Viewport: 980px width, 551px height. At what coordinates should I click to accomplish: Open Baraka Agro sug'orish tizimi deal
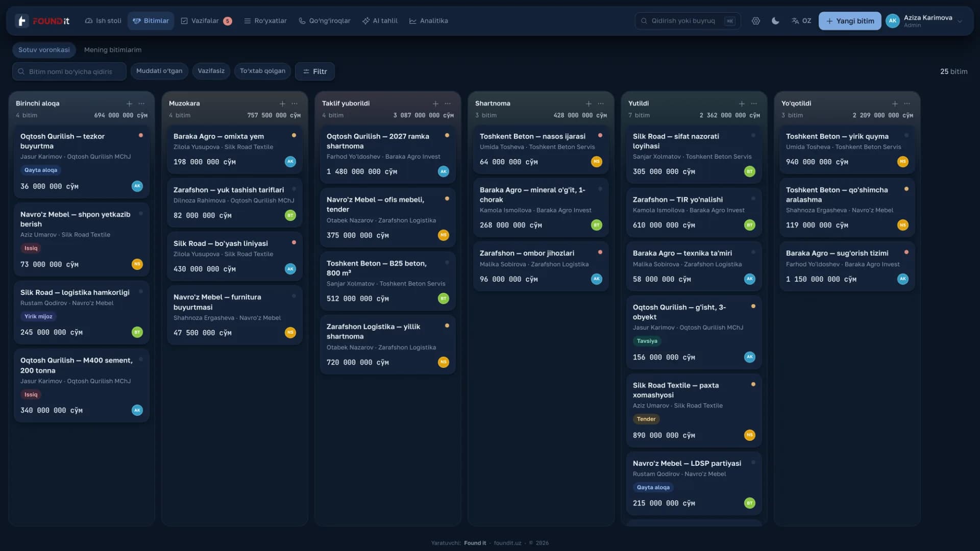point(847,266)
